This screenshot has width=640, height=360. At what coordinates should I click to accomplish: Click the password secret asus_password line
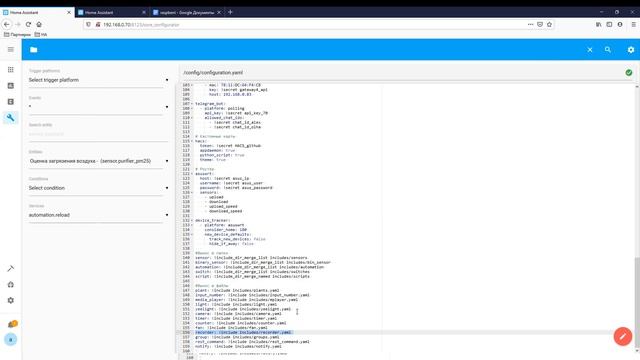(236, 188)
